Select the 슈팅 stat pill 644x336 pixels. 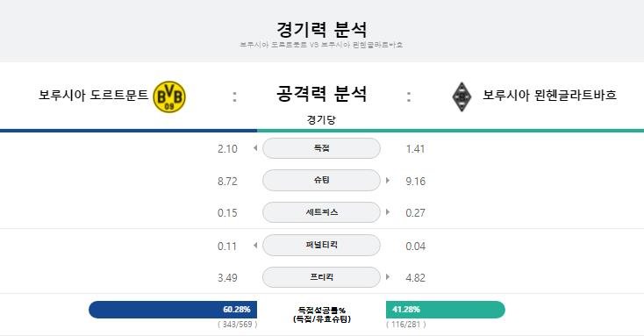point(322,181)
